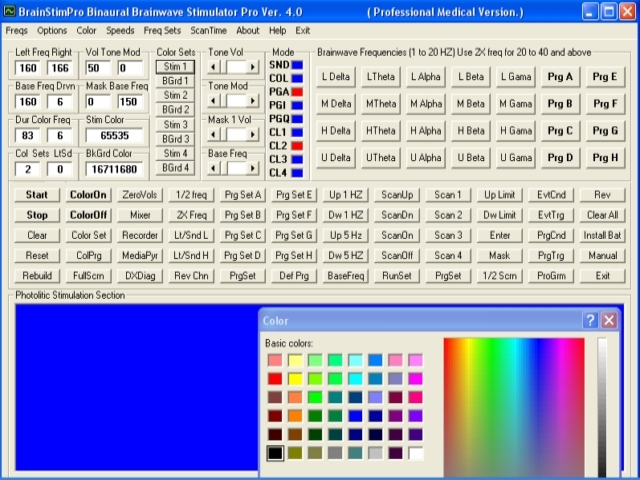Run program Prg A
The width and height of the screenshot is (640, 480).
click(560, 77)
